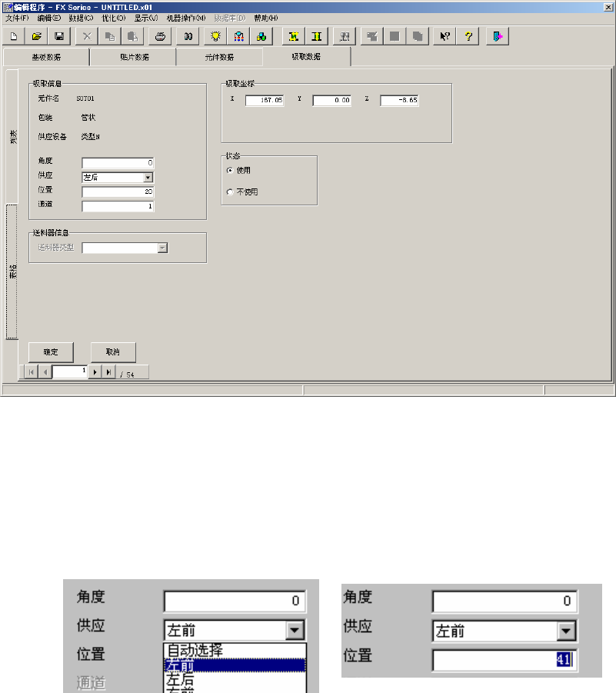
Task: Click the 通道 field containing 1
Action: coord(118,206)
